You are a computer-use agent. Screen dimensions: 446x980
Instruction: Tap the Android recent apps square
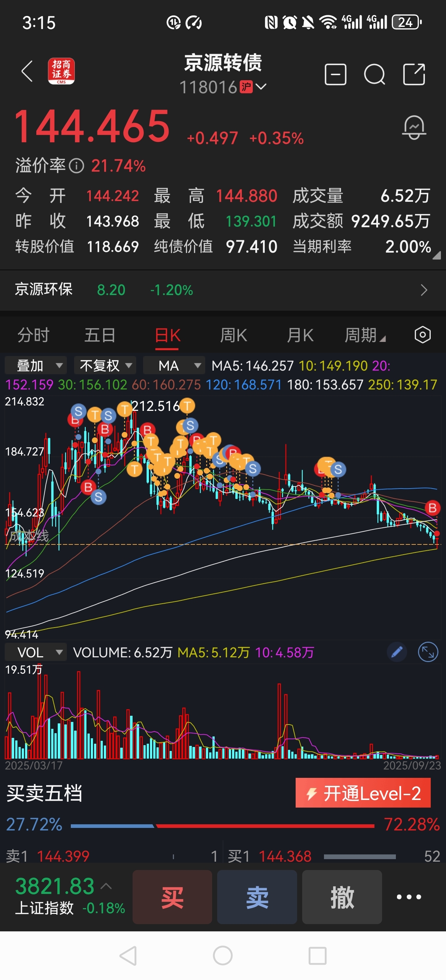[317, 956]
